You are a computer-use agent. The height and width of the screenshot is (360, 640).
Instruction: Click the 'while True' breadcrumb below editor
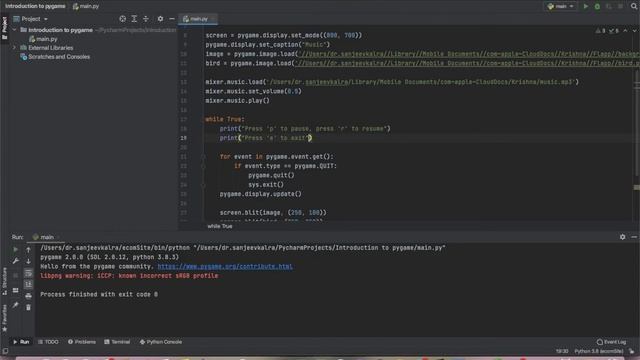(x=220, y=226)
